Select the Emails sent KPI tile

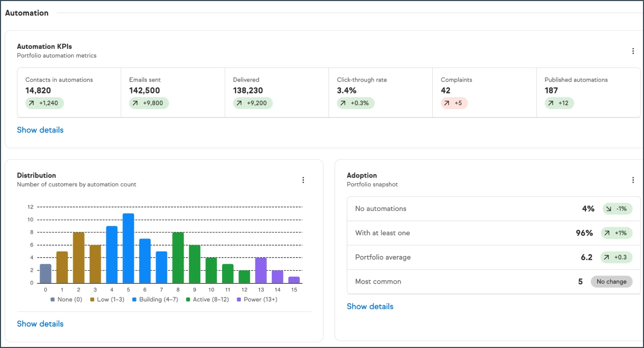(173, 92)
